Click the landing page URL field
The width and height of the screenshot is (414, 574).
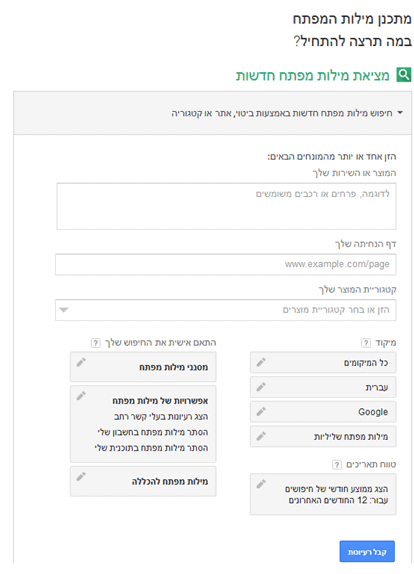(225, 264)
